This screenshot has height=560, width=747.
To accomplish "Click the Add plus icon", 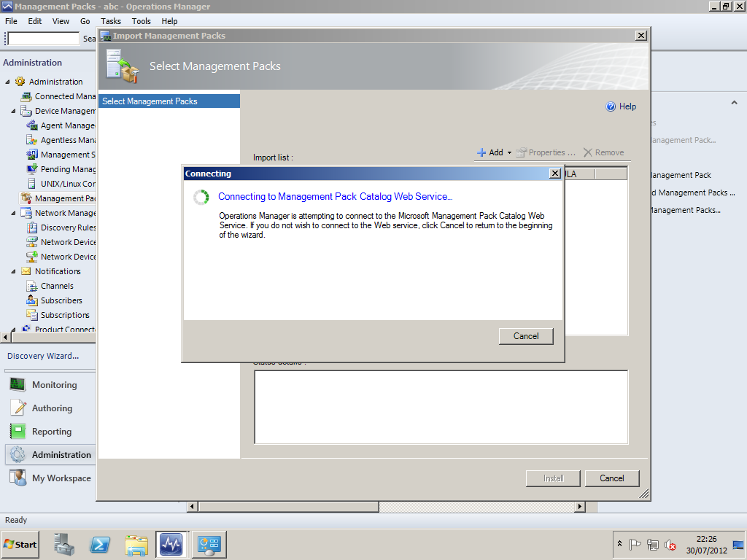I will (x=481, y=152).
